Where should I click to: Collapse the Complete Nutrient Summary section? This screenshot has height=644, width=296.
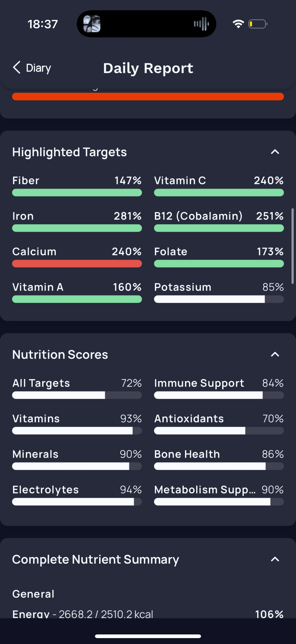click(275, 559)
